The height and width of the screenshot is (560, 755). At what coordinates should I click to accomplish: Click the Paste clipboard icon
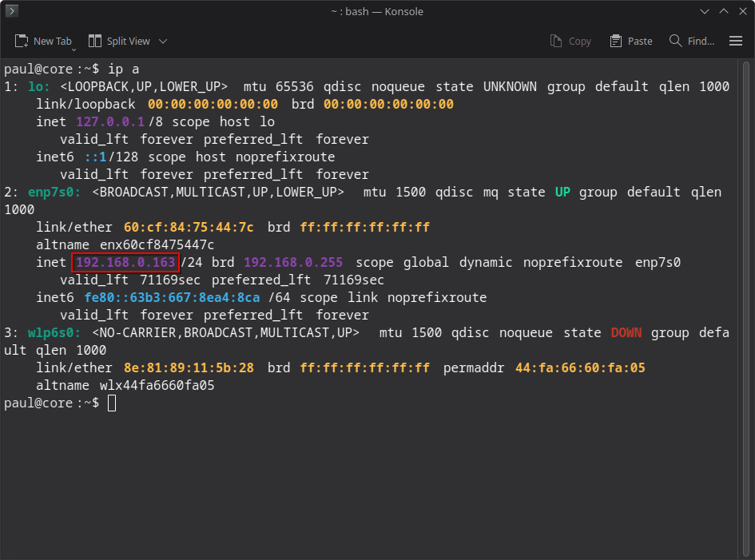click(615, 42)
